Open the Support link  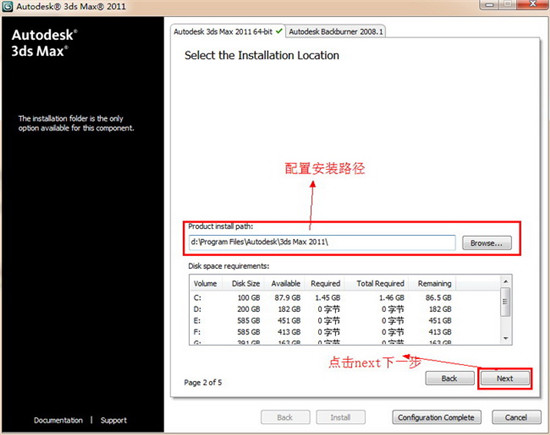pos(114,420)
